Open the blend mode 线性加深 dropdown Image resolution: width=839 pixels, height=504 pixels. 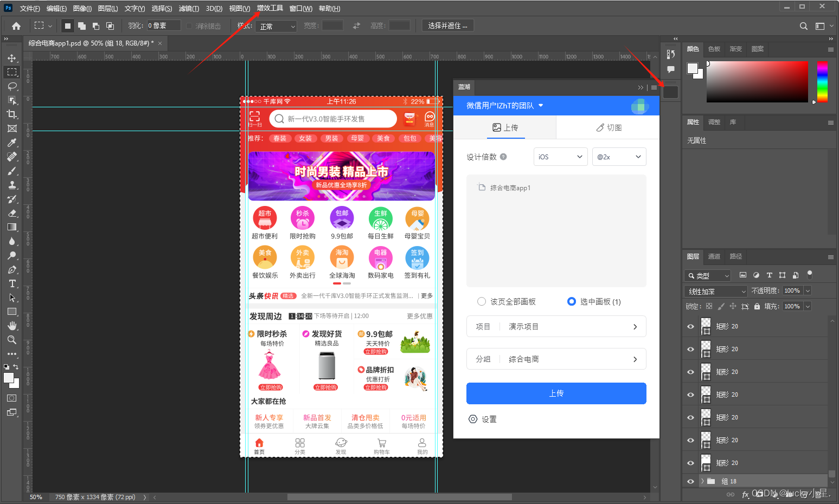pyautogui.click(x=716, y=291)
